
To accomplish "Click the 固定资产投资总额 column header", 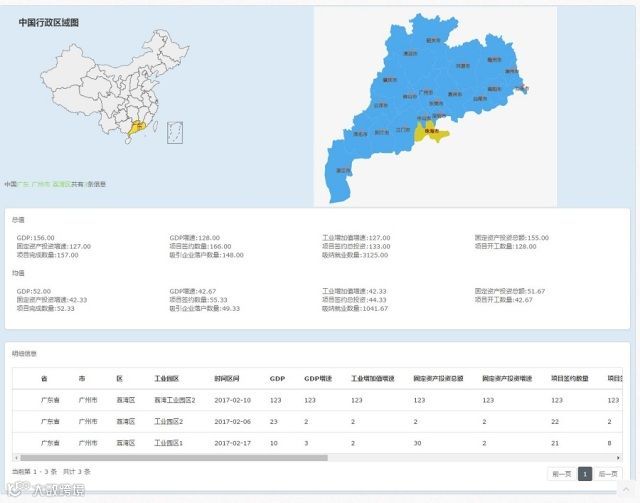I will (x=438, y=378).
